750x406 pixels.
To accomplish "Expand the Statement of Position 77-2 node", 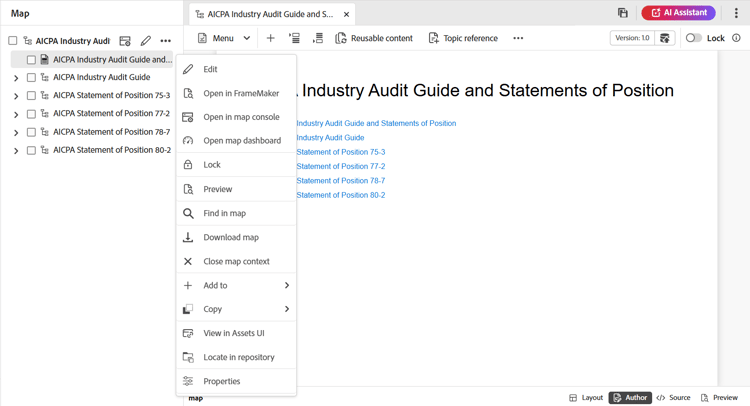I will [x=16, y=114].
